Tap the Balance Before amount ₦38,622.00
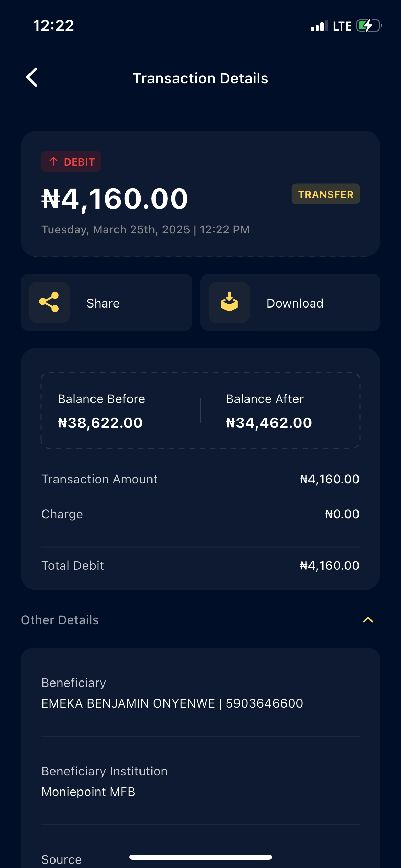Viewport: 401px width, 868px height. click(100, 423)
